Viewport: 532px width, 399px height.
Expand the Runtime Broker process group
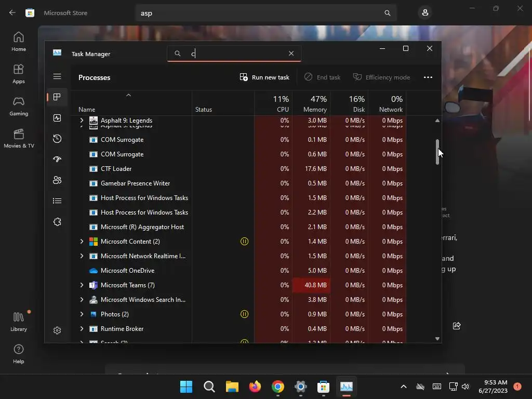(82, 329)
